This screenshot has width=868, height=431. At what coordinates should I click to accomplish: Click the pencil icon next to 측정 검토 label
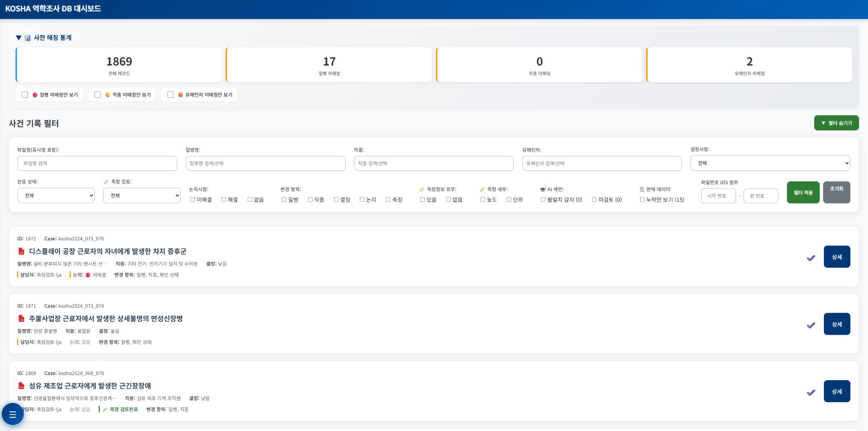click(106, 182)
